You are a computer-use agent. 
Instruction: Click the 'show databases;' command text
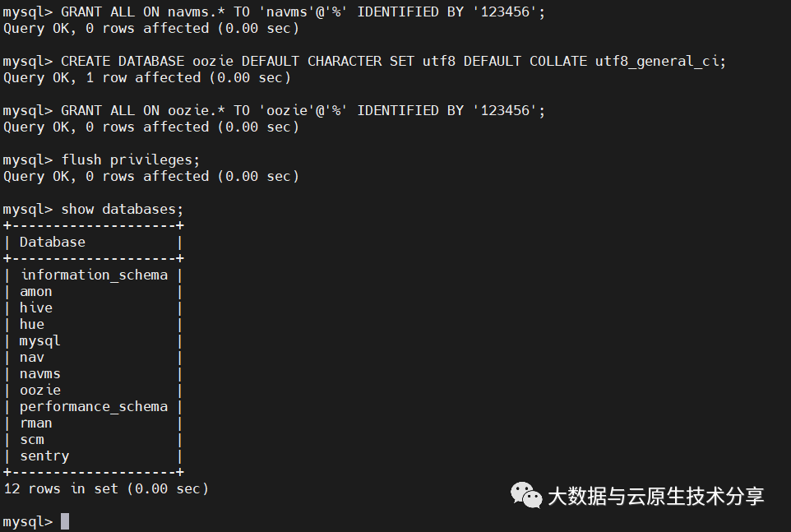pos(122,210)
